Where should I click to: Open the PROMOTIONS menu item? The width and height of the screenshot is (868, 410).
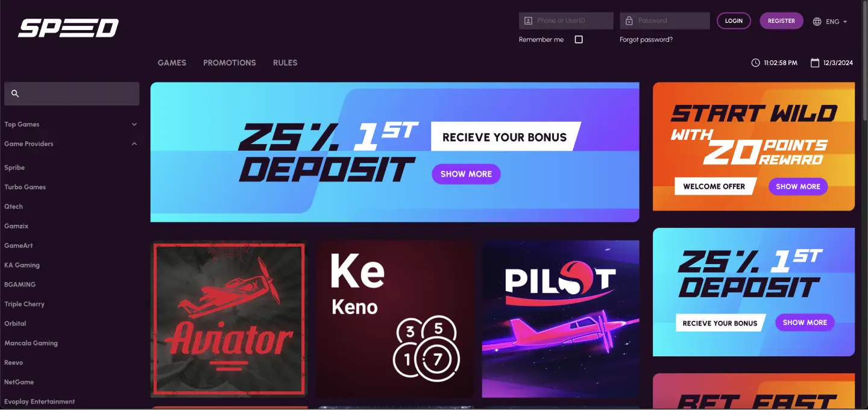click(x=230, y=63)
